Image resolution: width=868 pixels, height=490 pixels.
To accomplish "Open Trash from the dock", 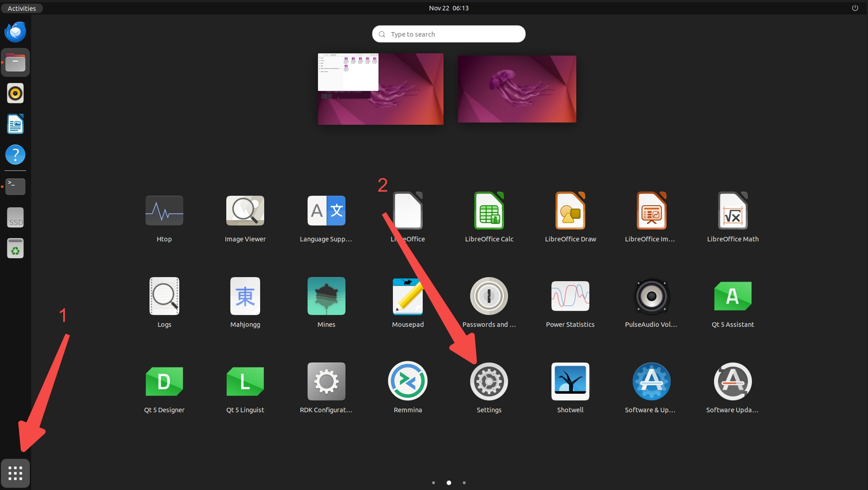I will coord(15,248).
